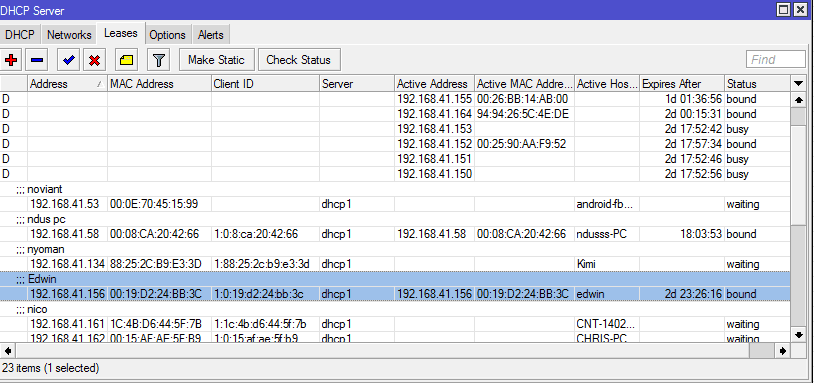This screenshot has height=383, width=814.
Task: Click the horizontal scrollbar left arrow
Action: pyautogui.click(x=7, y=351)
